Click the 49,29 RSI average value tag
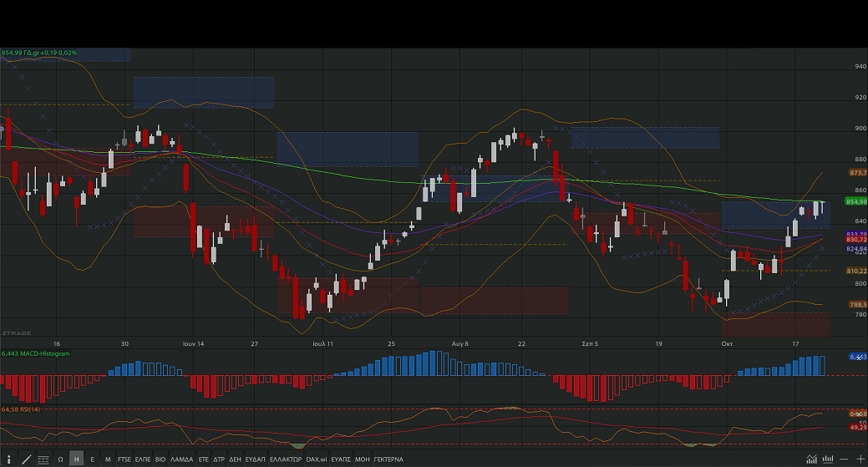 coord(858,427)
